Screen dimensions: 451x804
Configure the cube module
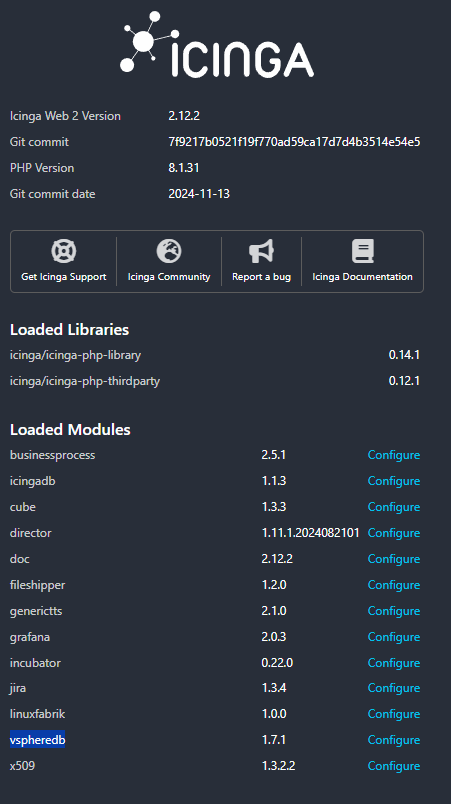[x=394, y=507]
